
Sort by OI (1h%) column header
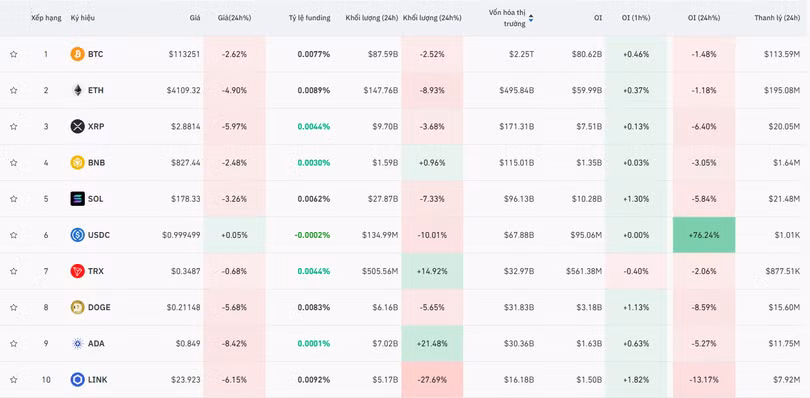point(636,18)
